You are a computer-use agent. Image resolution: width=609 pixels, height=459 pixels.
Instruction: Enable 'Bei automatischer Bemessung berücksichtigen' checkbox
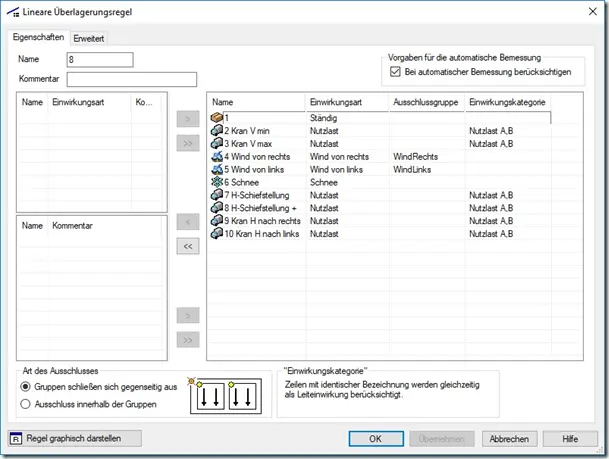coord(395,72)
